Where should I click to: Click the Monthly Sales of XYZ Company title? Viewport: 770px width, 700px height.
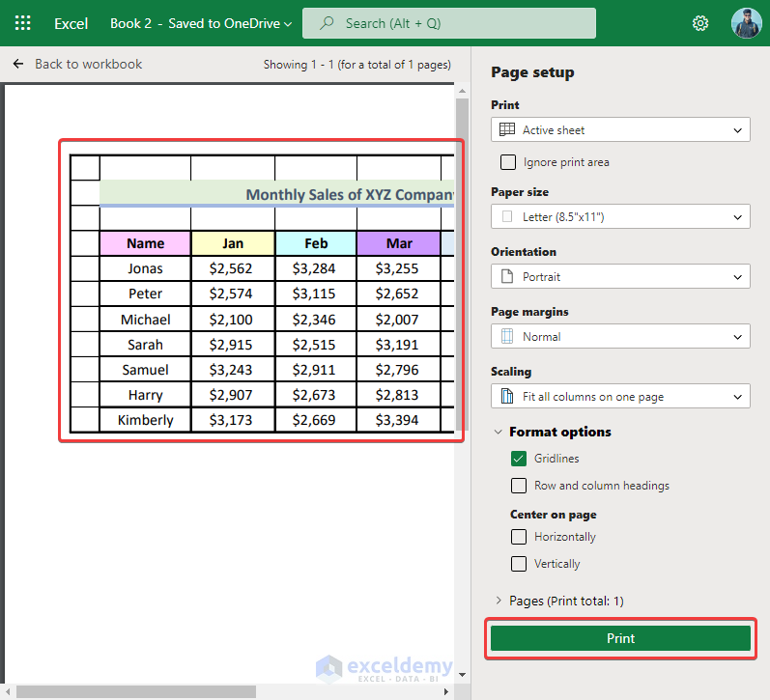tap(350, 194)
